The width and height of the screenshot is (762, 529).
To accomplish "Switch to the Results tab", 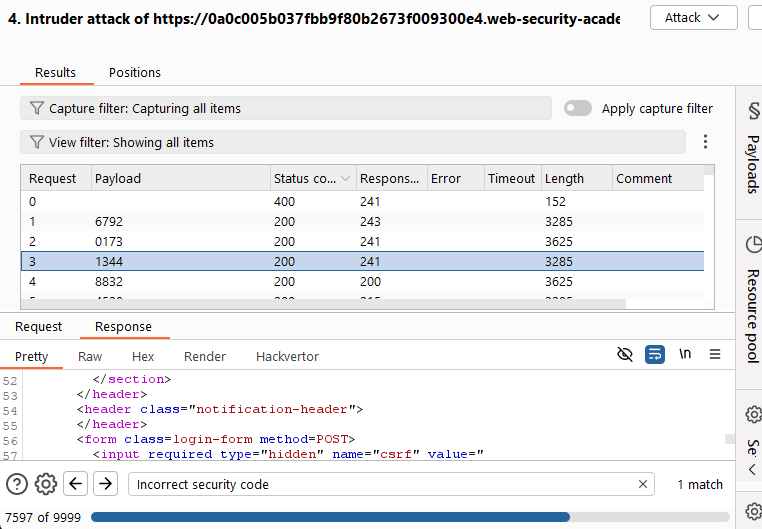I will click(x=55, y=72).
